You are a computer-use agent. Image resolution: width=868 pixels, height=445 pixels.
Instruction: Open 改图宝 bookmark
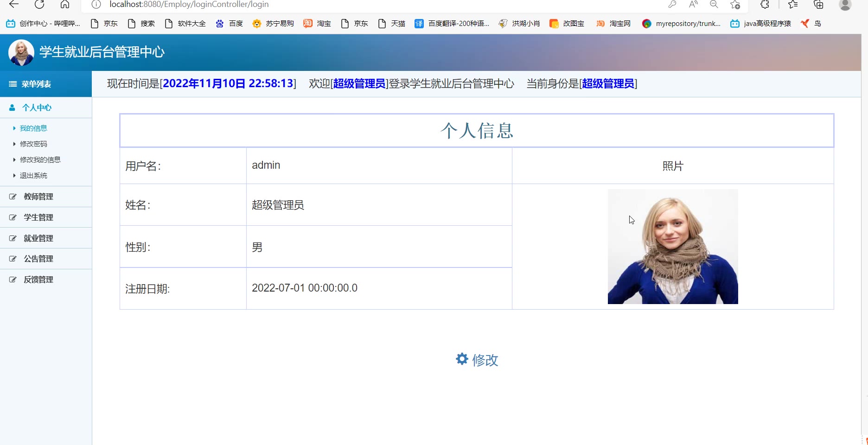click(567, 23)
